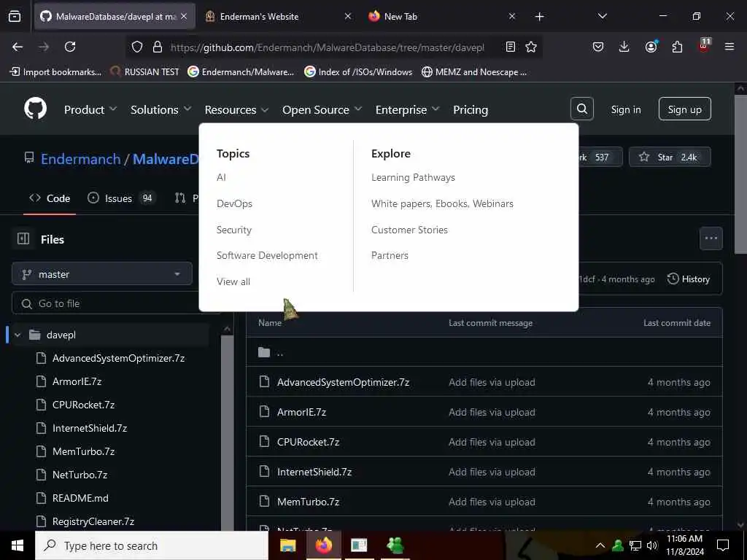This screenshot has height=560, width=747.
Task: Click the Sign up button
Action: tap(684, 109)
